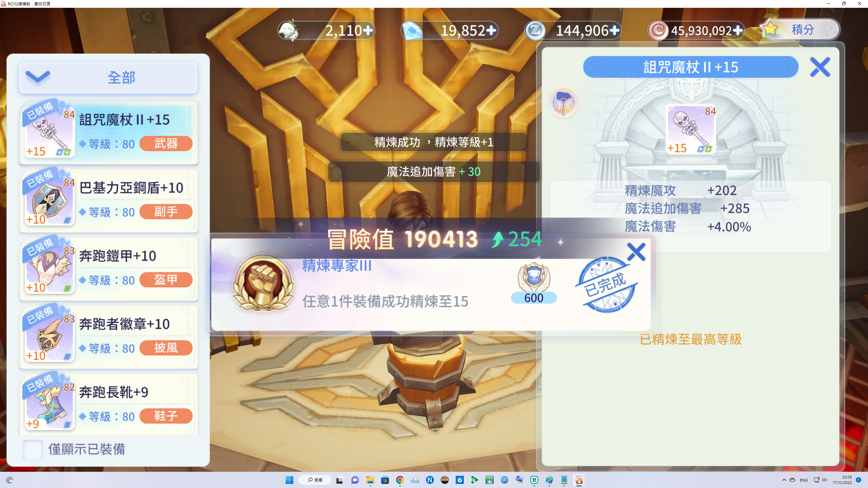
Task: Click the hammer refine icon in right panel
Action: click(x=563, y=102)
